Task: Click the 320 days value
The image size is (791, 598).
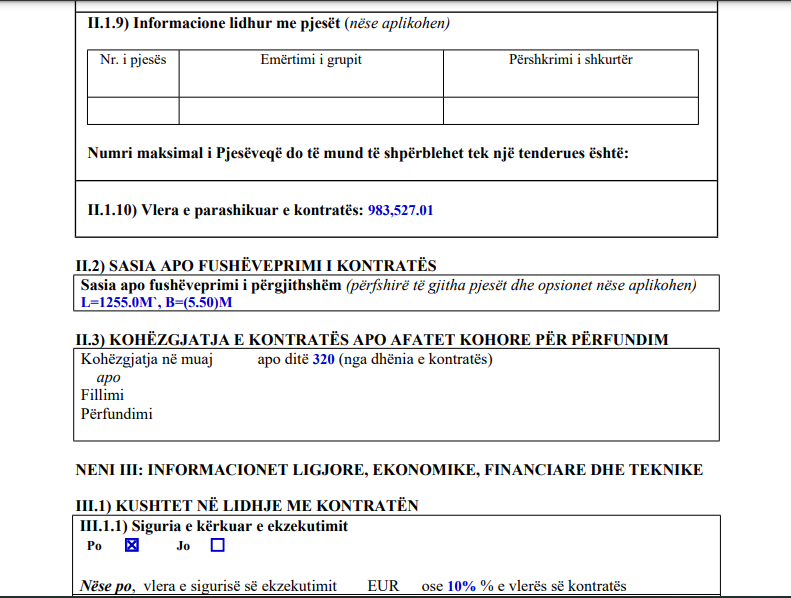Action: click(323, 359)
